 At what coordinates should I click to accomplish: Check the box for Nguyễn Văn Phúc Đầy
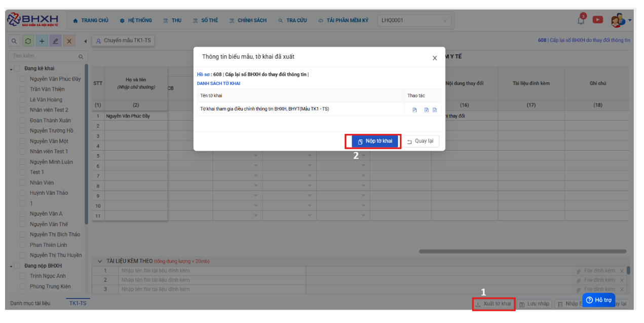point(22,79)
